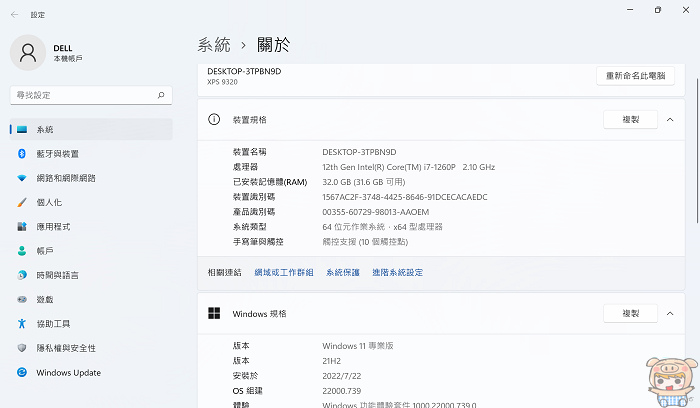This screenshot has width=700, height=408.
Task: Click the accessibility figure icon for 協助工具
Action: pos(22,324)
